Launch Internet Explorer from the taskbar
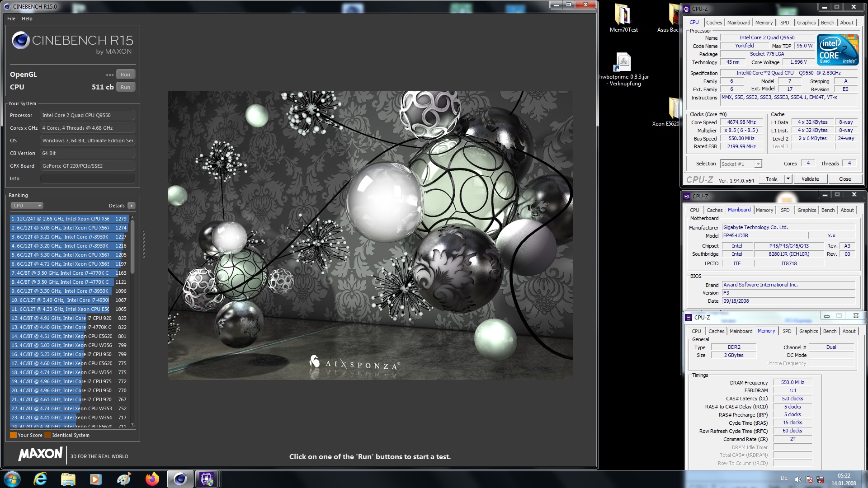This screenshot has height=488, width=868. [40, 479]
